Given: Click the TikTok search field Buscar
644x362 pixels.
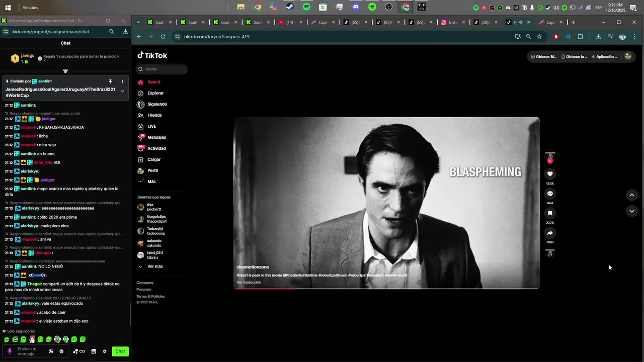Looking at the screenshot, I should [162, 69].
